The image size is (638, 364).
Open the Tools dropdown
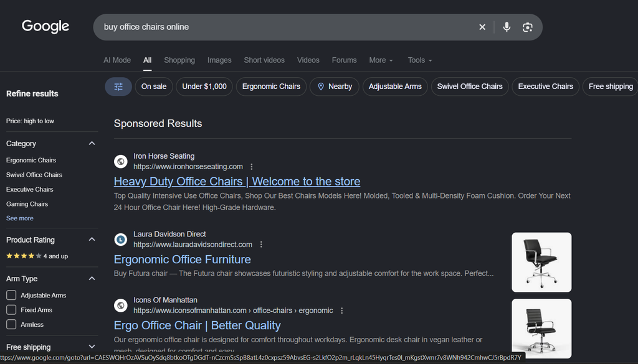tap(420, 60)
